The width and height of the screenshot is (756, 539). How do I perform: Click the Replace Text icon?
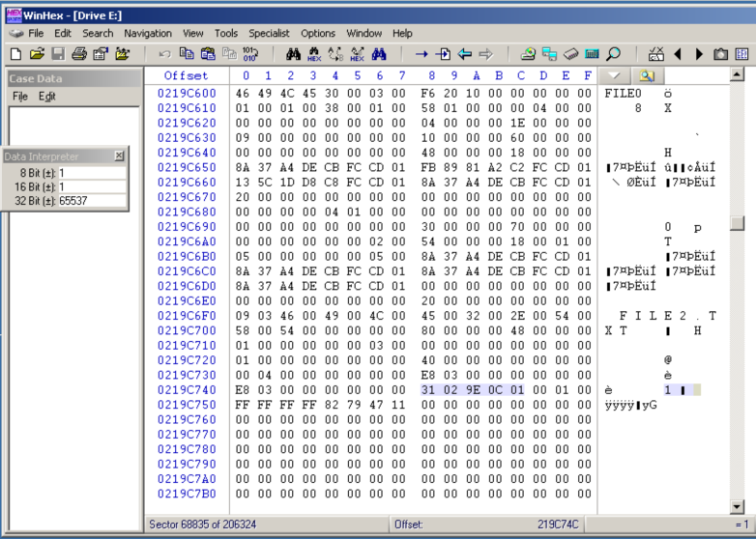point(335,54)
